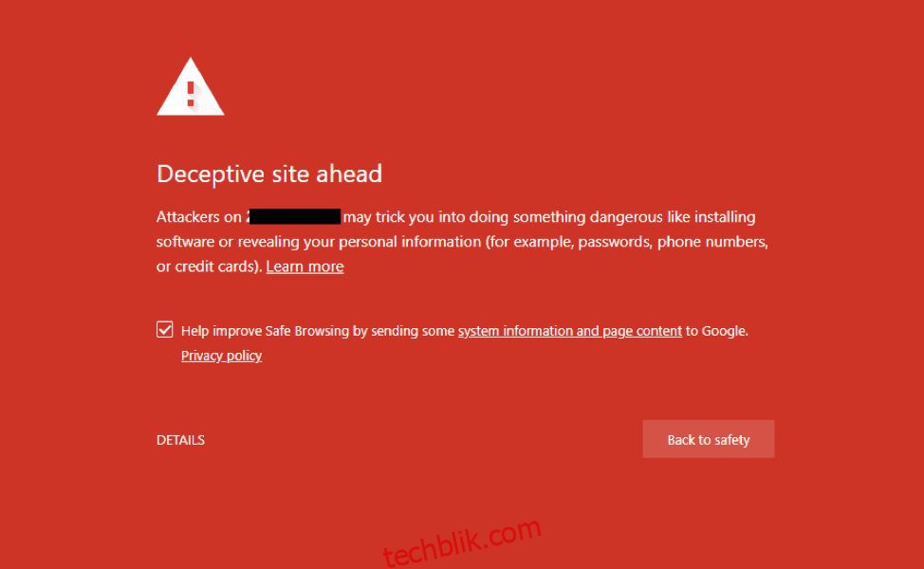The width and height of the screenshot is (924, 569).
Task: Click the "or credit cards)." text
Action: (210, 266)
